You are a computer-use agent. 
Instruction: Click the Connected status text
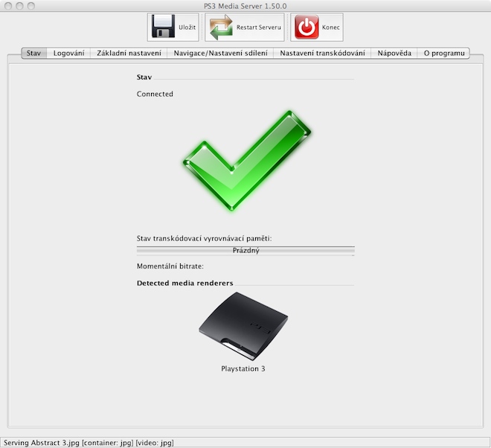(155, 94)
